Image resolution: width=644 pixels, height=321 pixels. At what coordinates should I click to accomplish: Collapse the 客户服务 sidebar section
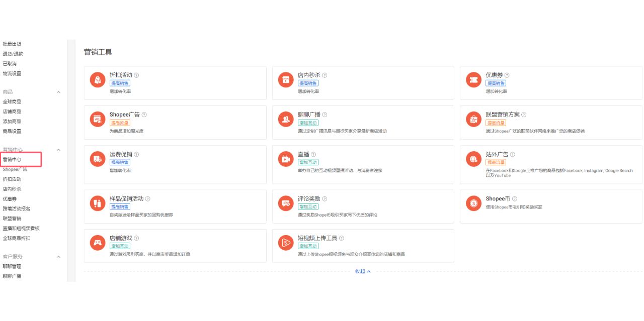(x=58, y=257)
